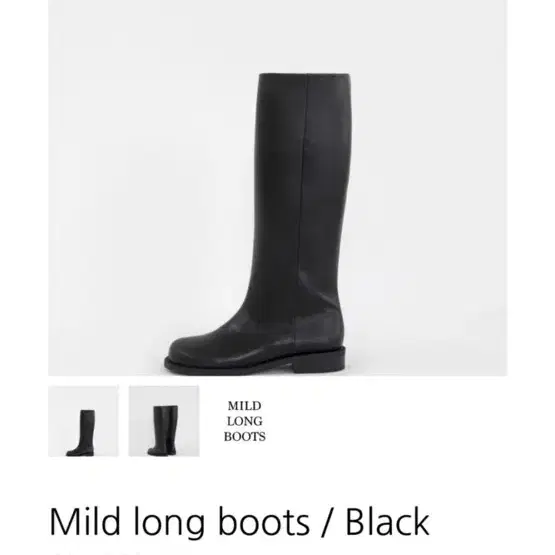Click the 'Mild long boots / Black' title
The width and height of the screenshot is (555, 555).
click(x=240, y=522)
